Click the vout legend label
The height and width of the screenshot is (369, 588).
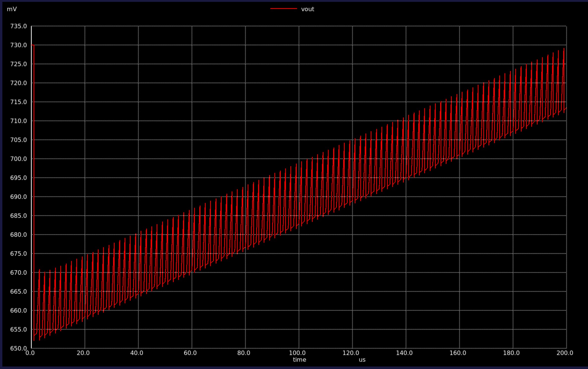pos(308,9)
